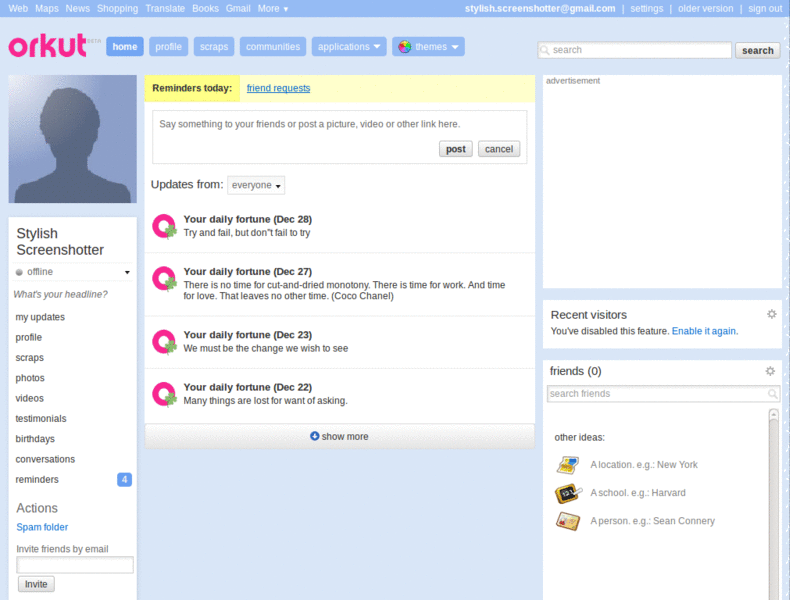Open sidebar scraps link
Viewport: 800px width, 600px height.
pos(30,358)
